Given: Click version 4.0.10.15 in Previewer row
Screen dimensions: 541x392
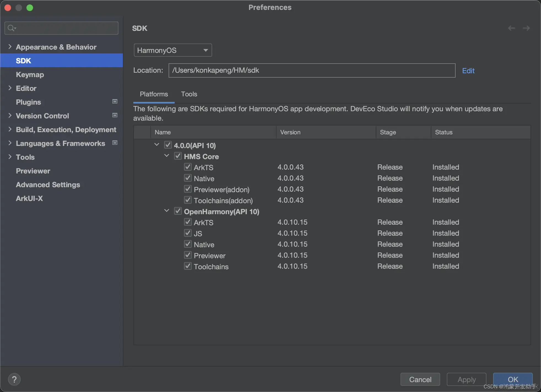Looking at the screenshot, I should [x=292, y=255].
